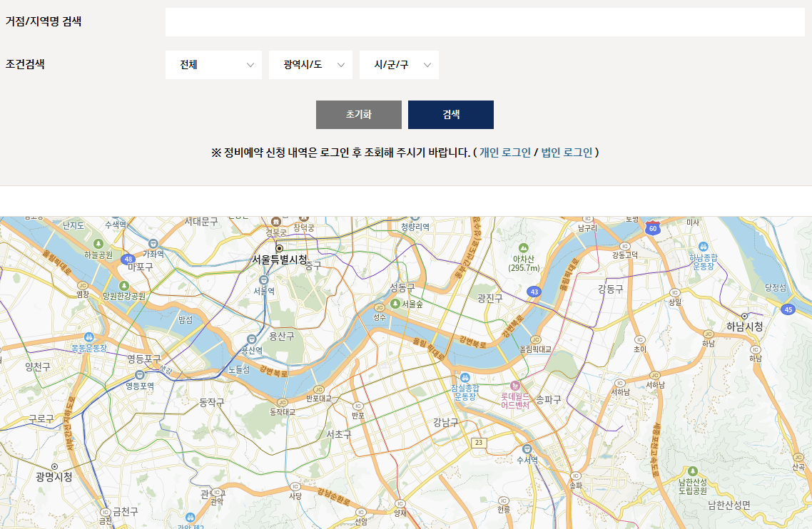The height and width of the screenshot is (529, 812).
Task: Click the 강동고덕 IC marker
Action: 625,247
